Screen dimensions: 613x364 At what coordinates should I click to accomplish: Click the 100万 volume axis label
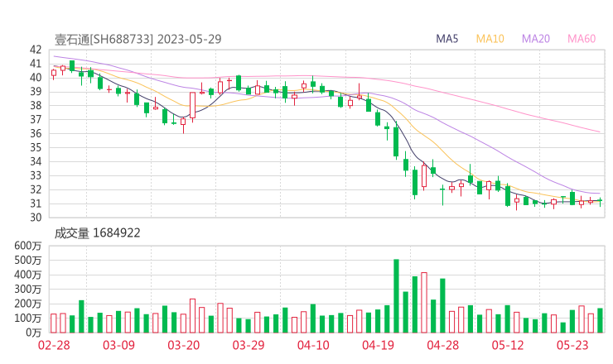click(x=28, y=318)
